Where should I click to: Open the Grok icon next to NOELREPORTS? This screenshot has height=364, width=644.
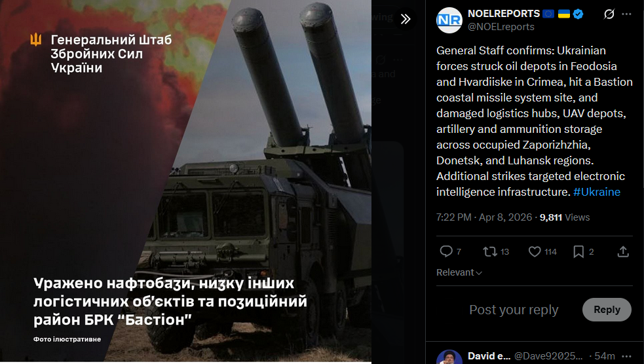coord(609,14)
